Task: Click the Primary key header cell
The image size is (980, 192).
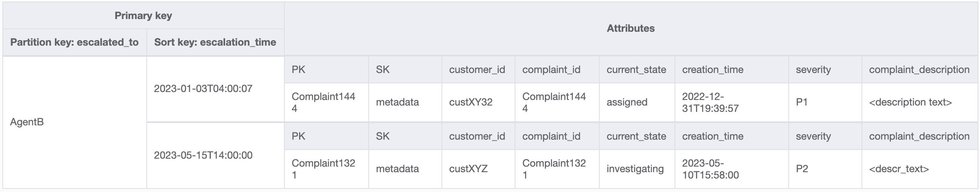Action: (143, 16)
